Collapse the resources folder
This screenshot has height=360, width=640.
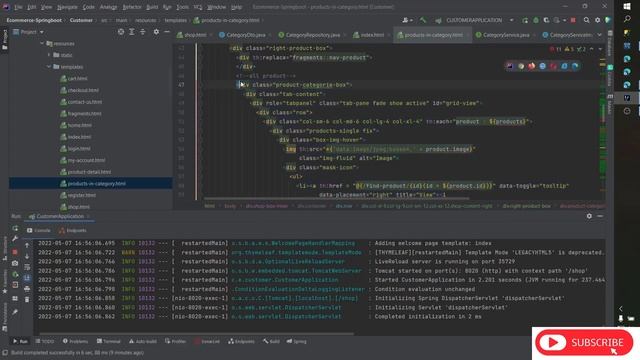click(x=42, y=43)
